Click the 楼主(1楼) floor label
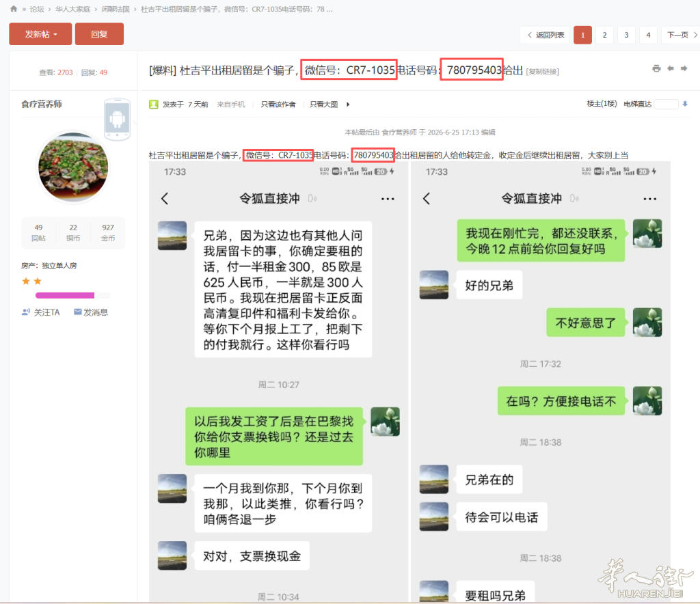Viewport: 700px width, 604px height. 602,103
